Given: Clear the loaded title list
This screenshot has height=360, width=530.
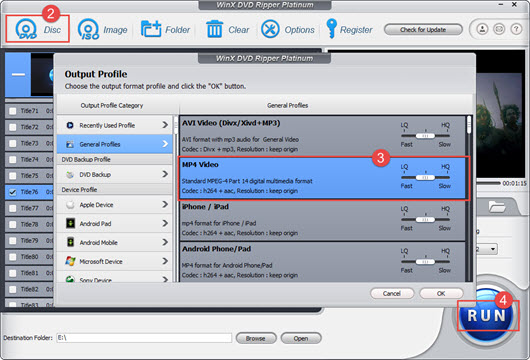Looking at the screenshot, I should (214, 29).
